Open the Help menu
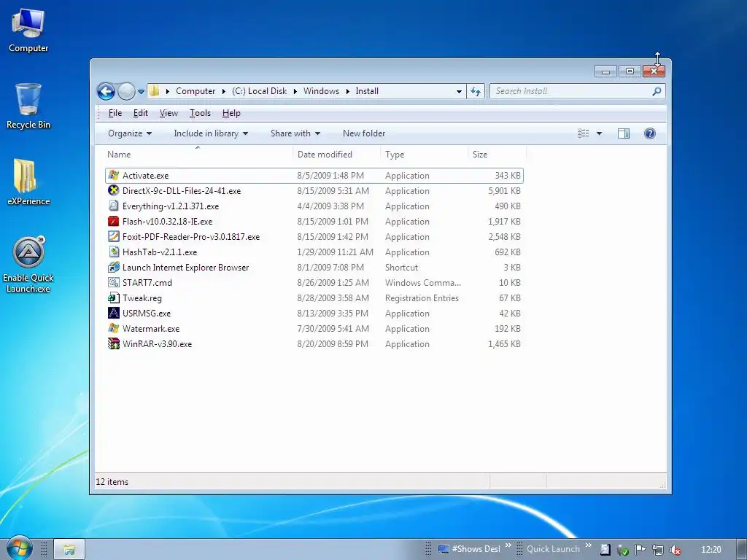 [231, 113]
